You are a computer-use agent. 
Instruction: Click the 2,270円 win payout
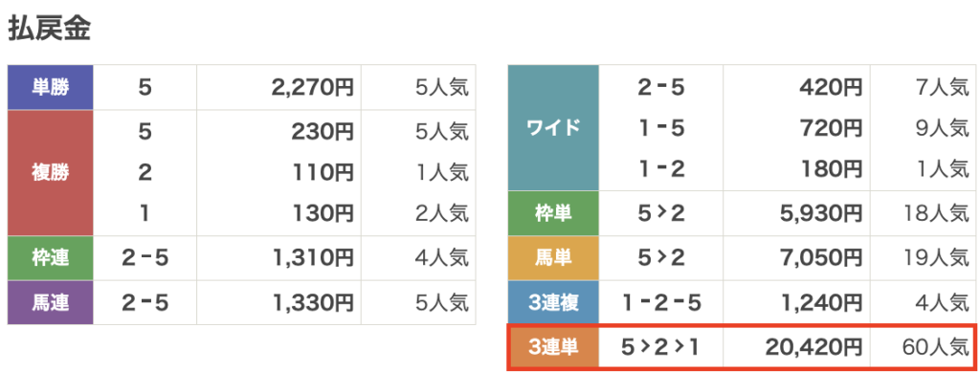[313, 88]
